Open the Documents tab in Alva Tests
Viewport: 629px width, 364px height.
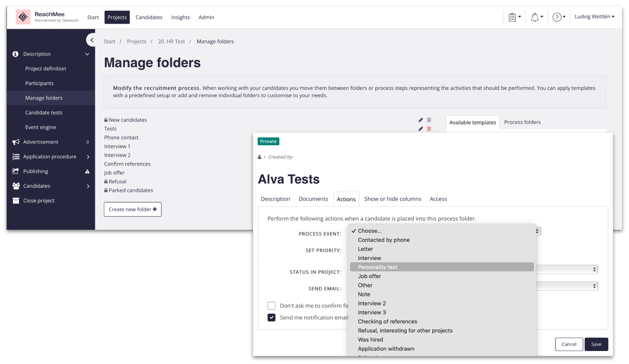(x=313, y=199)
